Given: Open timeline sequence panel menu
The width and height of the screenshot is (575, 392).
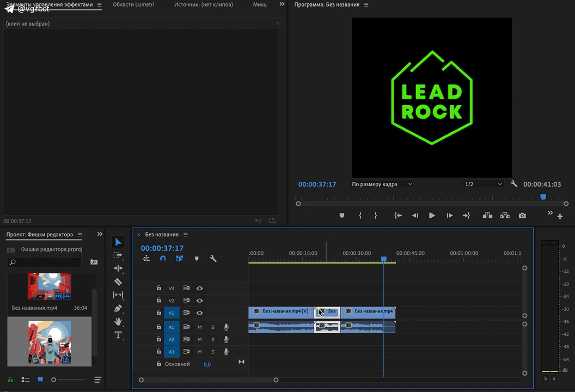Looking at the screenshot, I should pos(186,235).
